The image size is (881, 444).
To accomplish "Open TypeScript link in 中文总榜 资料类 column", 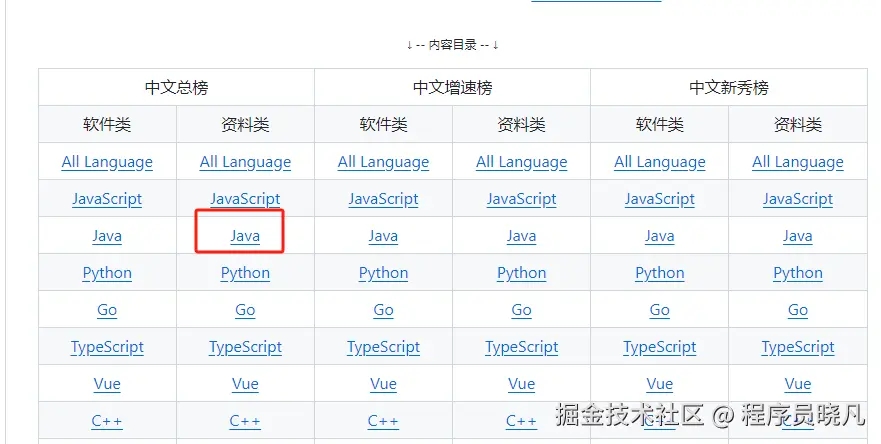I will [245, 347].
